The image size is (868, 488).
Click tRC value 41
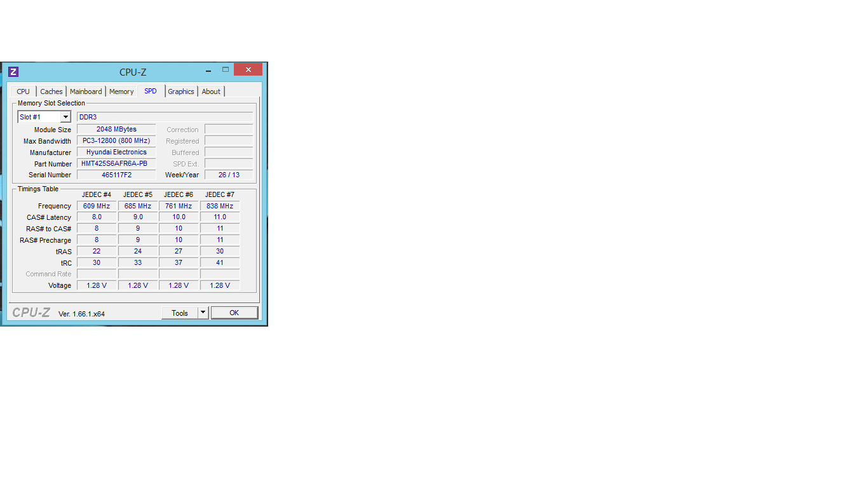pos(220,262)
